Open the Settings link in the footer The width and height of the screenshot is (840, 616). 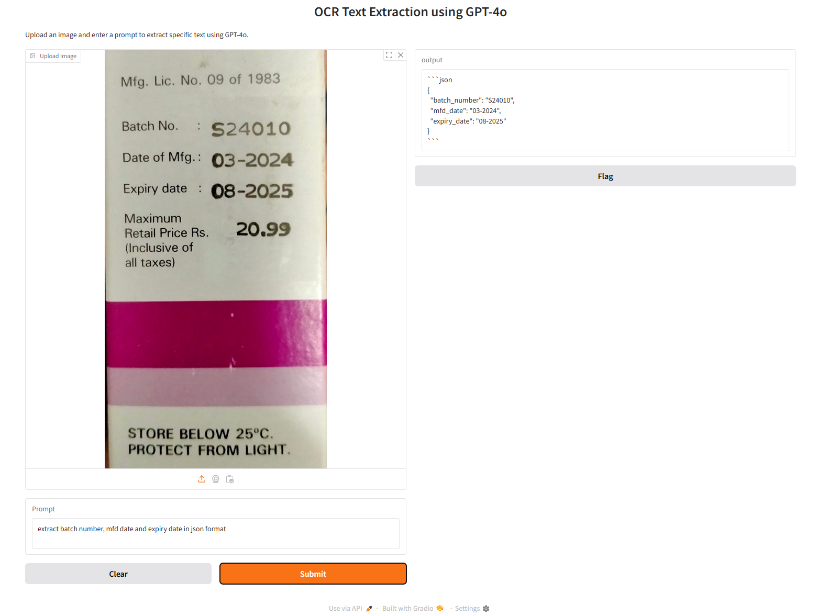coord(467,608)
